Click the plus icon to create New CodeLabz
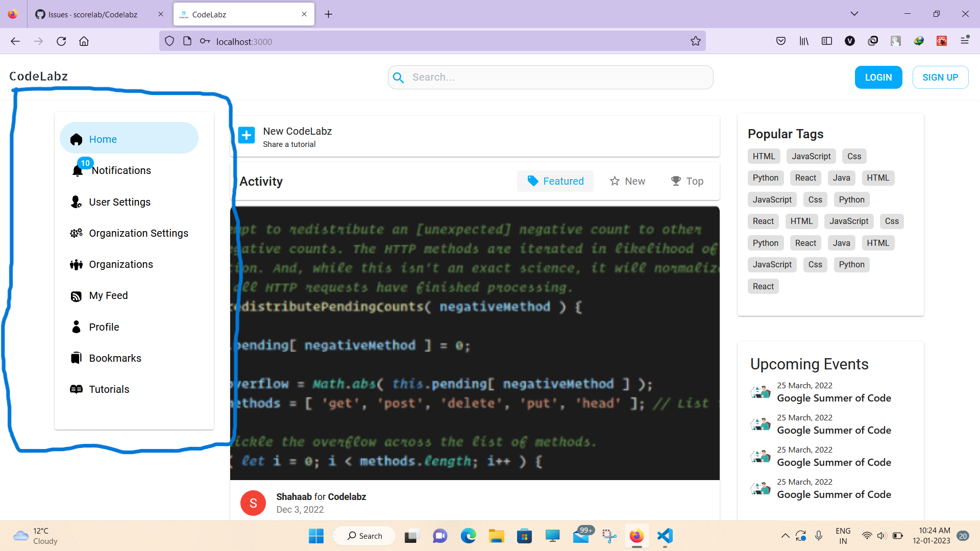Image resolution: width=980 pixels, height=551 pixels. click(247, 135)
